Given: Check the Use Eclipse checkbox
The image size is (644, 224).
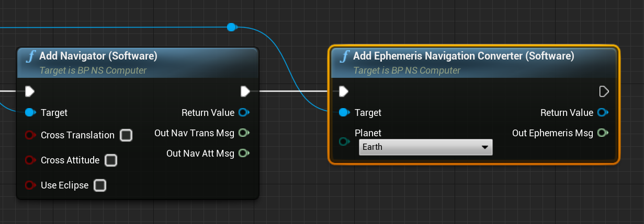Looking at the screenshot, I should point(99,185).
